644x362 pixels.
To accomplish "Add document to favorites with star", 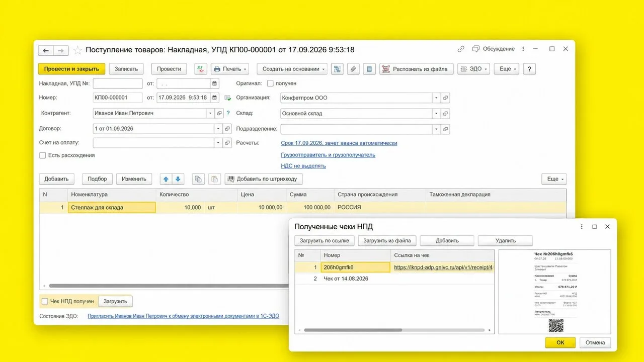I will tap(77, 50).
